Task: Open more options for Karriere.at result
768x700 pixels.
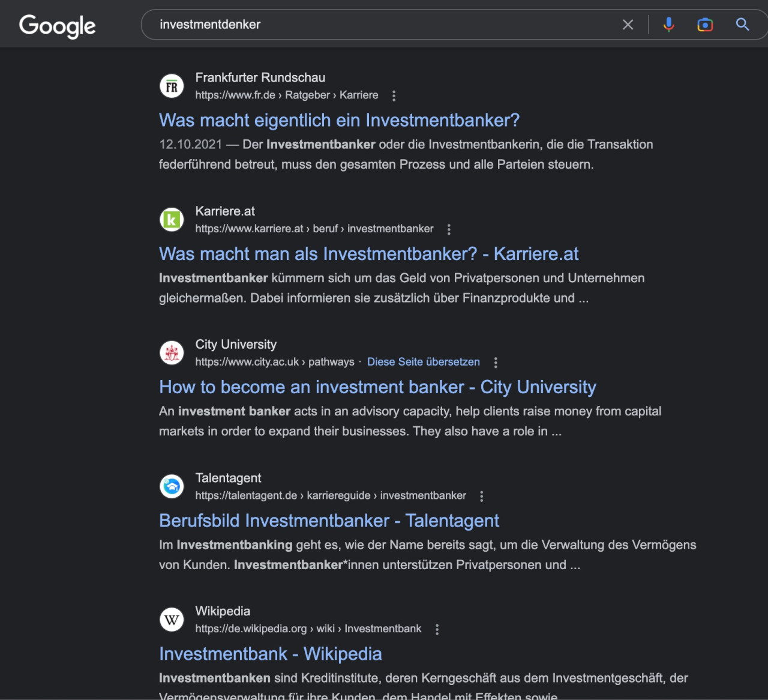Action: [449, 229]
